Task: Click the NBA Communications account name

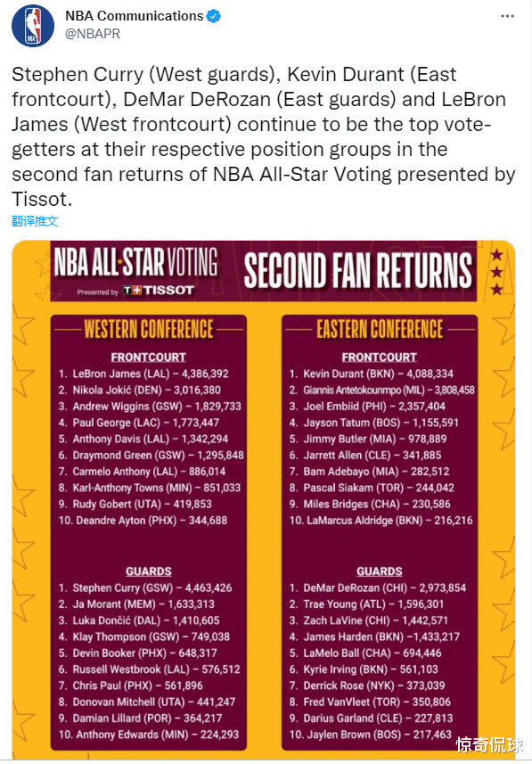Action: tap(134, 16)
